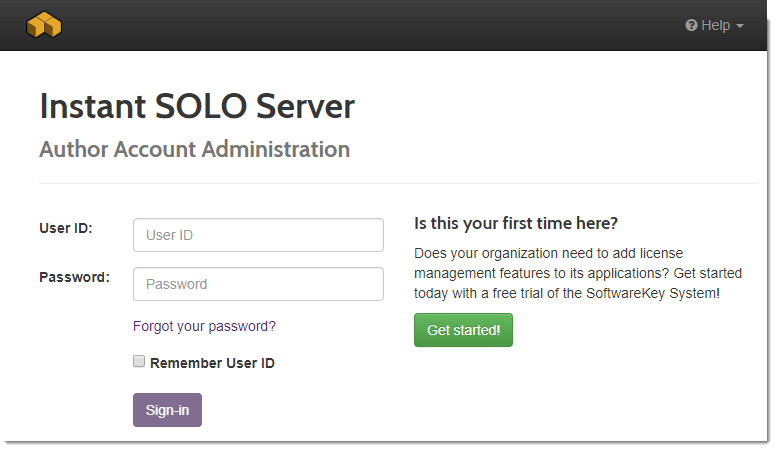Select the Author Account Administration subtitle
The width and height of the screenshot is (775, 449).
tap(194, 150)
